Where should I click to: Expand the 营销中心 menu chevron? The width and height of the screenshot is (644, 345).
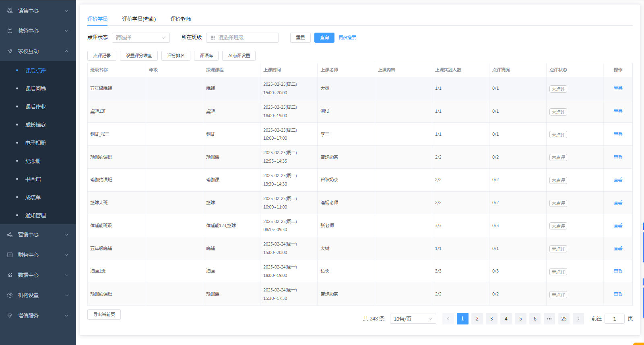(67, 234)
